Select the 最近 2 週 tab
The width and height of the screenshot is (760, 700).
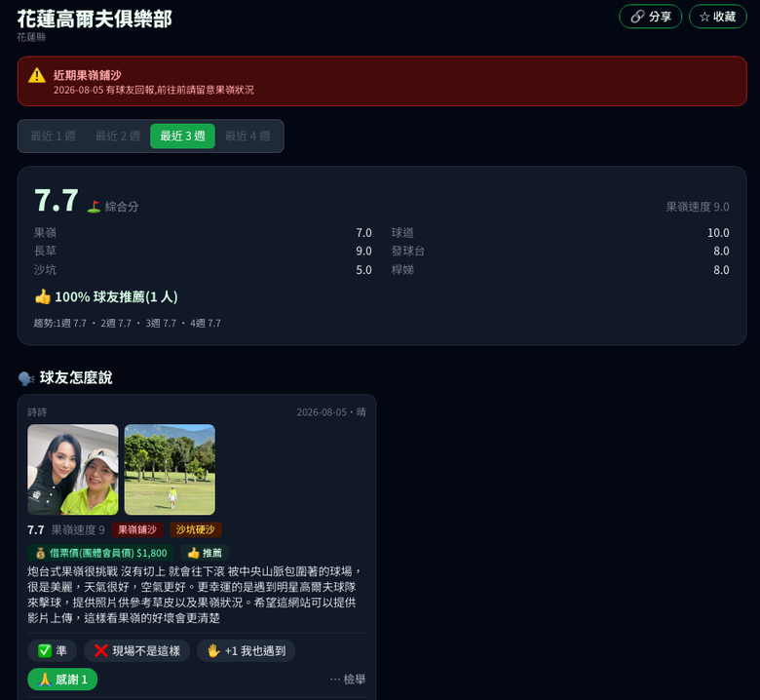(118, 136)
